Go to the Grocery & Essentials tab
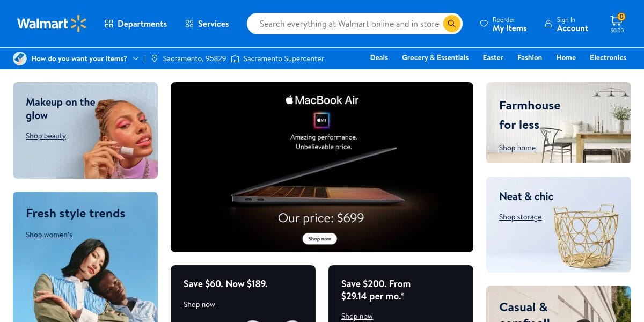The image size is (644, 322). tap(435, 57)
